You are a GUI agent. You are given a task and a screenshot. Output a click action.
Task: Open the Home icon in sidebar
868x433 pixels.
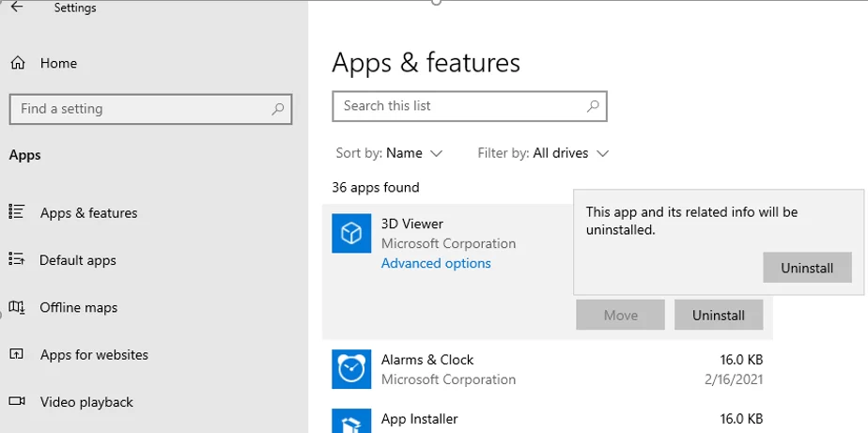(x=17, y=63)
